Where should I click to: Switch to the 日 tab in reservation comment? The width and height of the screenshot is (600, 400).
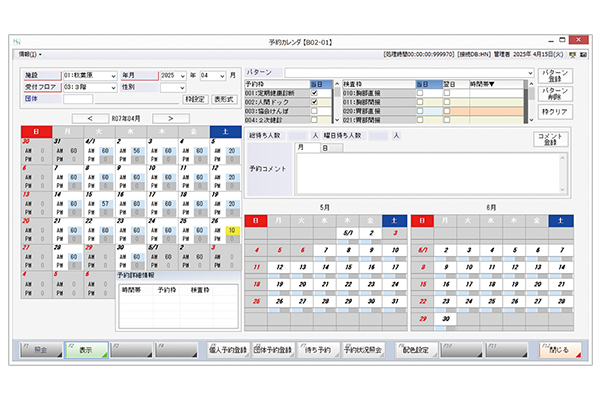pyautogui.click(x=330, y=148)
